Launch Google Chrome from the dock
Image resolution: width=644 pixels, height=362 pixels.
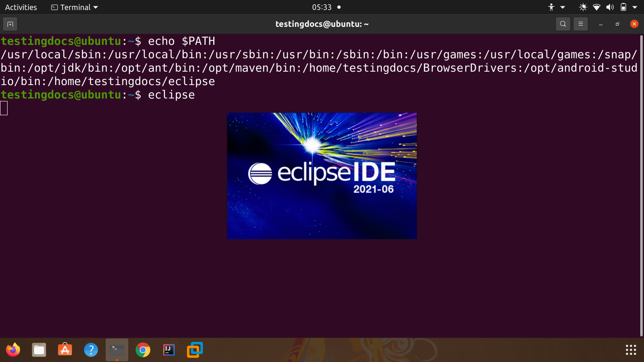tap(143, 349)
